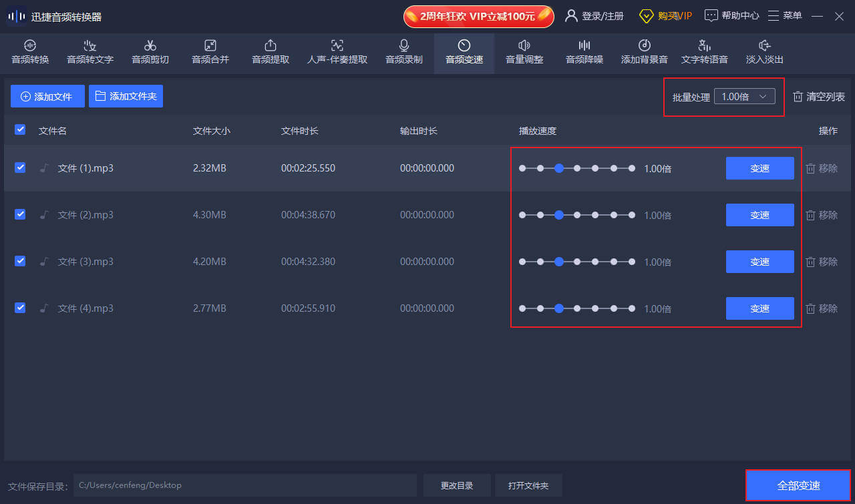The image size is (855, 504).
Task: Select the 音频转文字 speech-to-text tool
Action: pos(90,52)
